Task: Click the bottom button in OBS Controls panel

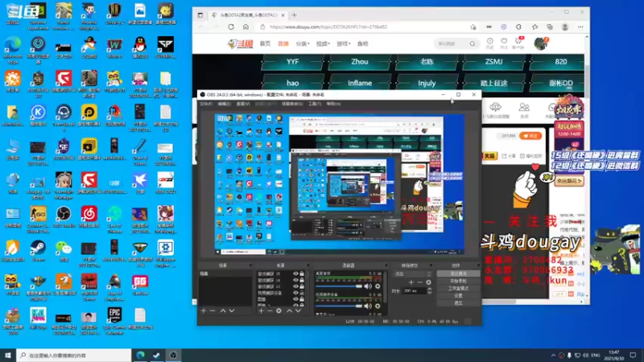Action: tap(458, 303)
